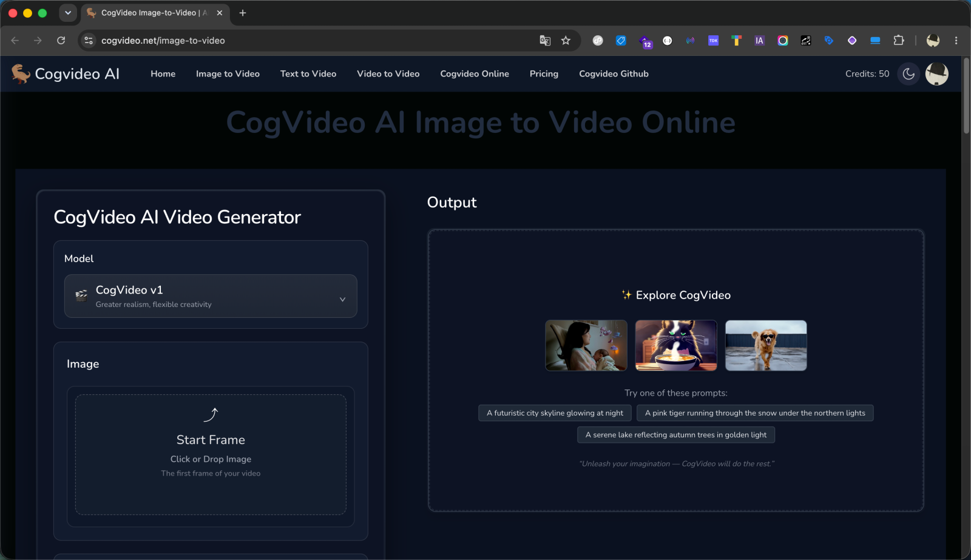971x560 pixels.
Task: Click the TDK extension icon
Action: pos(713,41)
